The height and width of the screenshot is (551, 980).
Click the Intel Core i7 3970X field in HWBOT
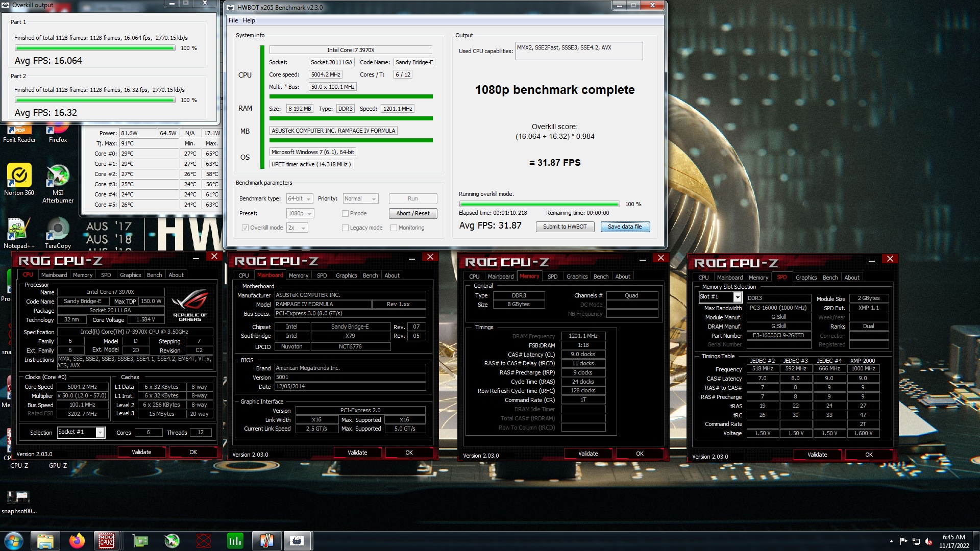coord(351,50)
